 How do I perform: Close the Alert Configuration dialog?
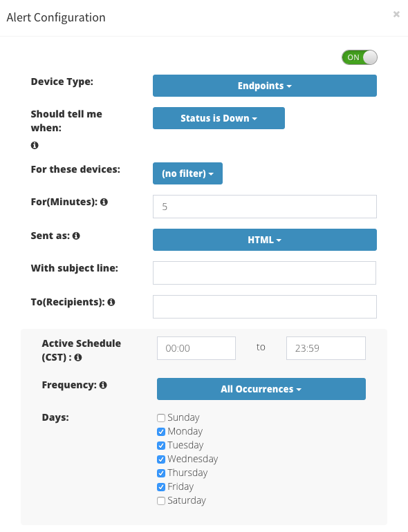[396, 15]
